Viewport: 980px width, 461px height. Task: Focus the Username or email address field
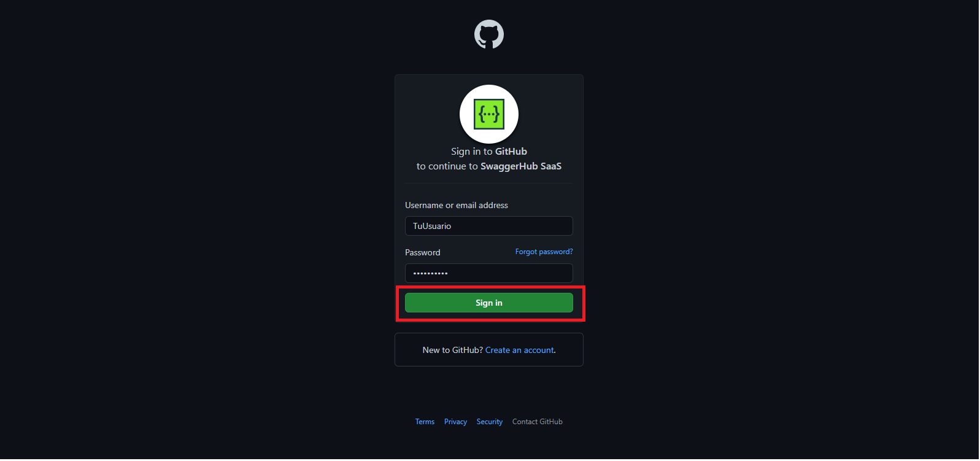coord(489,226)
